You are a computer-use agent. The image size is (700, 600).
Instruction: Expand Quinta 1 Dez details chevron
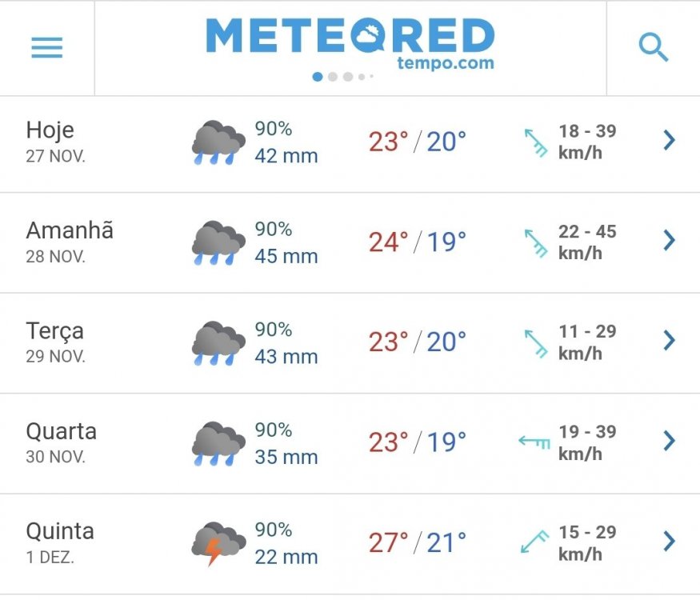click(x=669, y=541)
